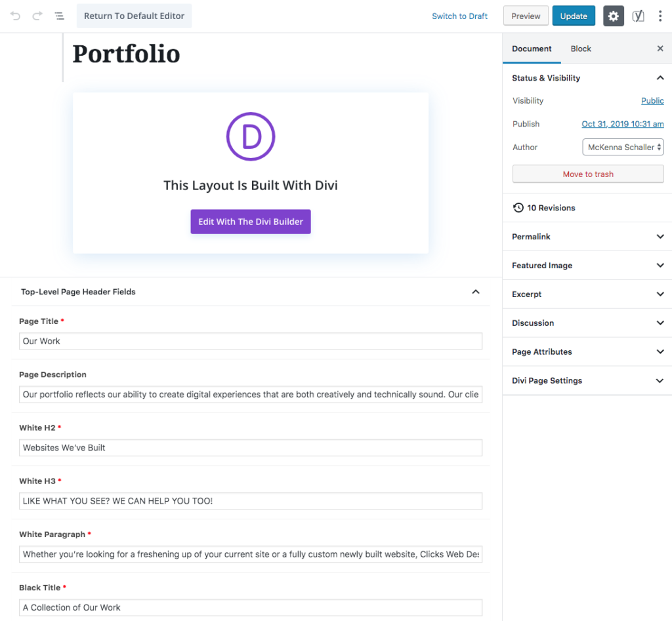Expand the Permalink panel
Screen dimensions: 672x621
pyautogui.click(x=660, y=236)
